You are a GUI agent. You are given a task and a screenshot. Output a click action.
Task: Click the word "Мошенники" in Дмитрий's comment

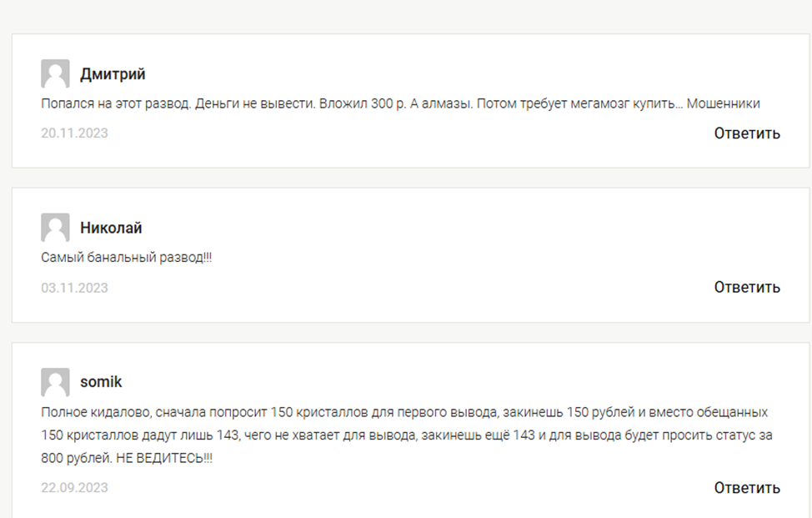pos(723,104)
